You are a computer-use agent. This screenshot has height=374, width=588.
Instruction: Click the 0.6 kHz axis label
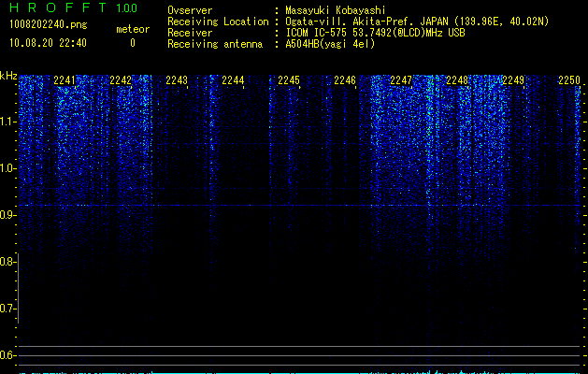click(7, 355)
